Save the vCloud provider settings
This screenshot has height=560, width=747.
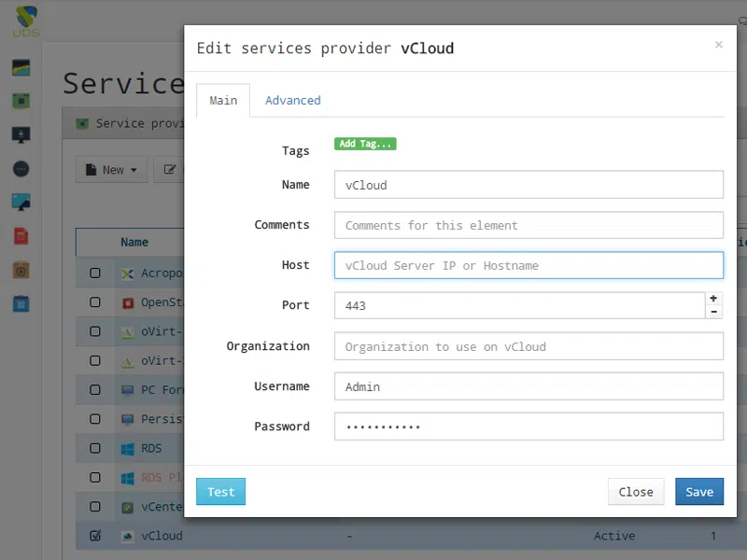coord(699,492)
